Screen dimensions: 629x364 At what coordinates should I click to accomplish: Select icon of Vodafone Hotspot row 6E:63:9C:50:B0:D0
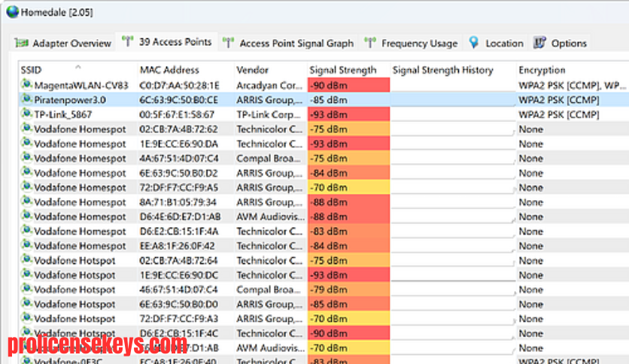pyautogui.click(x=26, y=304)
